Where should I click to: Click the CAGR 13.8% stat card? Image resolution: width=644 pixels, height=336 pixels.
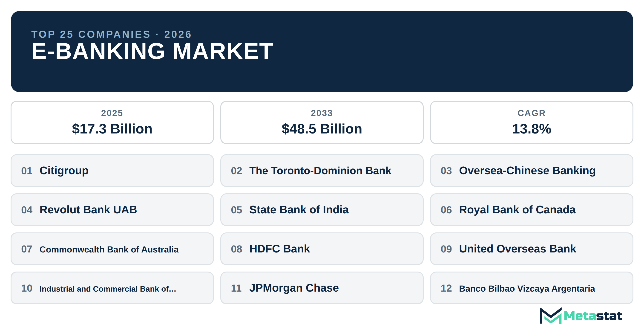(x=532, y=122)
